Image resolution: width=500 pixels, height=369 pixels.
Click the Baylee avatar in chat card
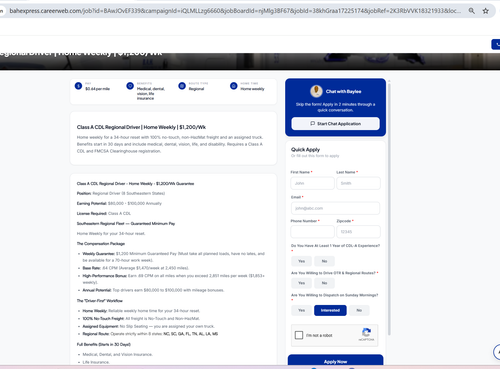(316, 91)
